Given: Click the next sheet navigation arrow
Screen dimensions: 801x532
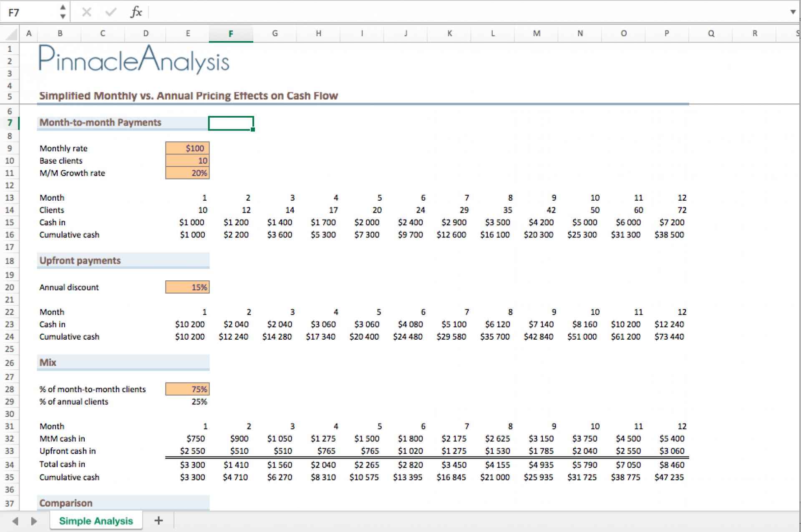Looking at the screenshot, I should 34,521.
